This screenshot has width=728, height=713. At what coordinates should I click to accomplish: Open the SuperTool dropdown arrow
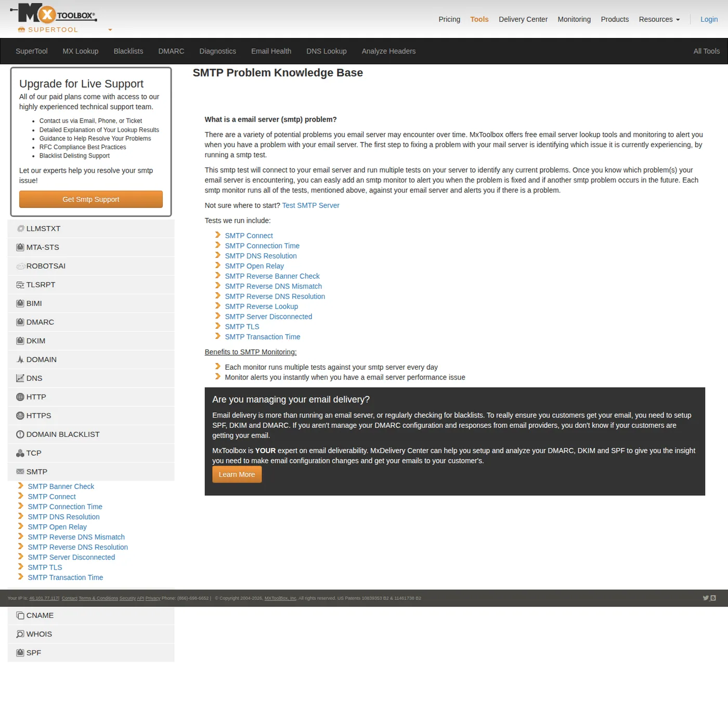(110, 30)
